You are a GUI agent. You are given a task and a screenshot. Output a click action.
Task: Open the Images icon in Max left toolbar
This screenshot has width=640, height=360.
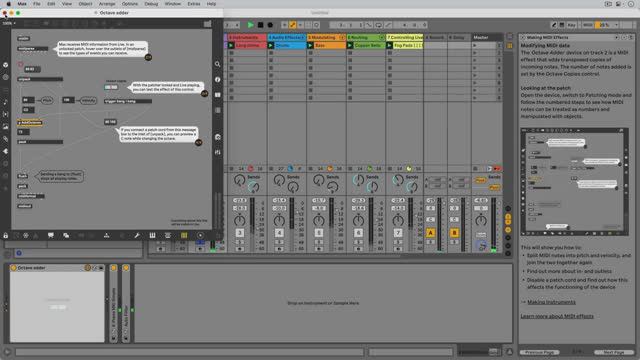coord(5,127)
